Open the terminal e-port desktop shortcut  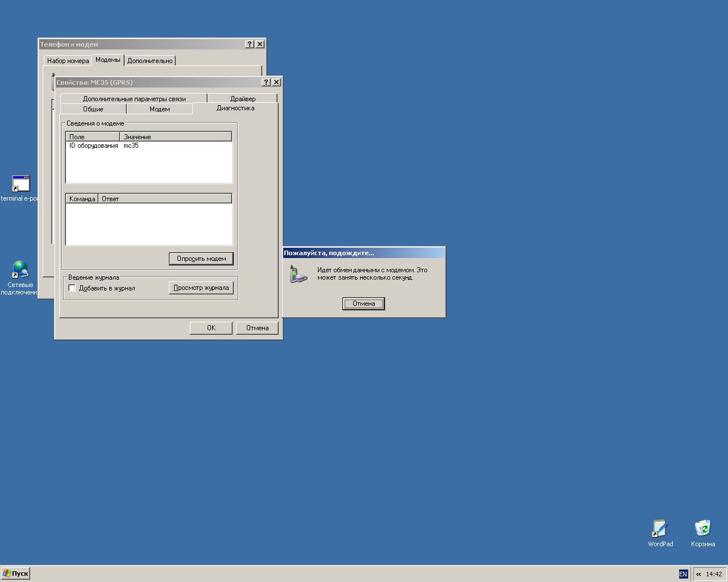tap(20, 184)
